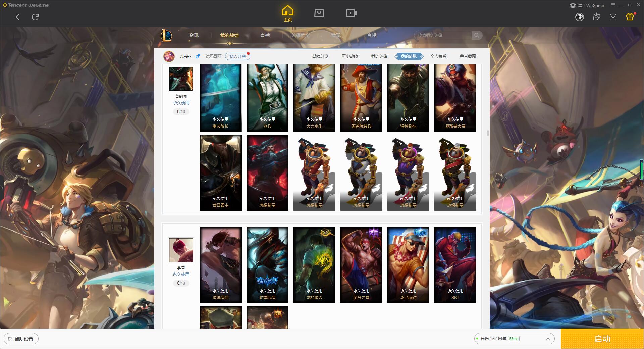Click the username 以舟
Image resolution: width=644 pixels, height=349 pixels.
(185, 56)
